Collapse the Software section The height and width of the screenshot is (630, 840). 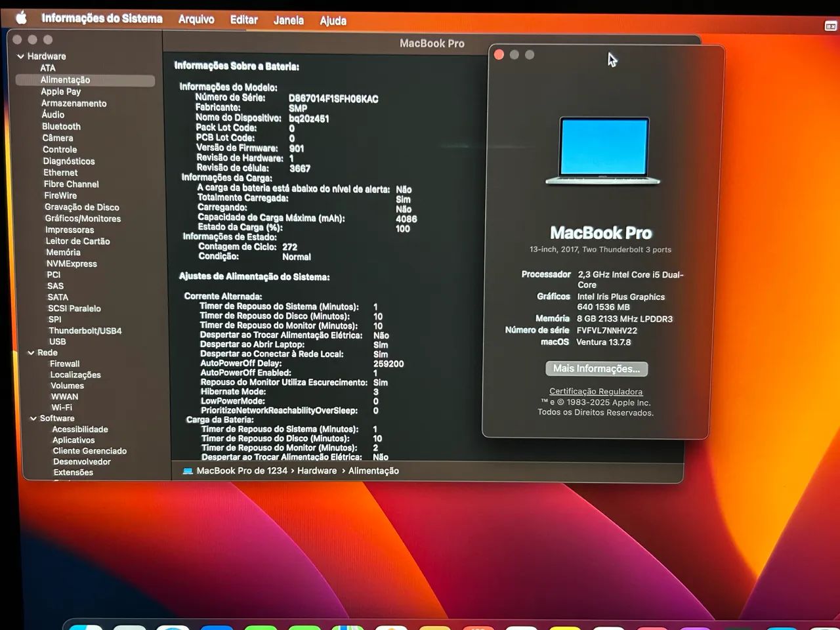[33, 419]
